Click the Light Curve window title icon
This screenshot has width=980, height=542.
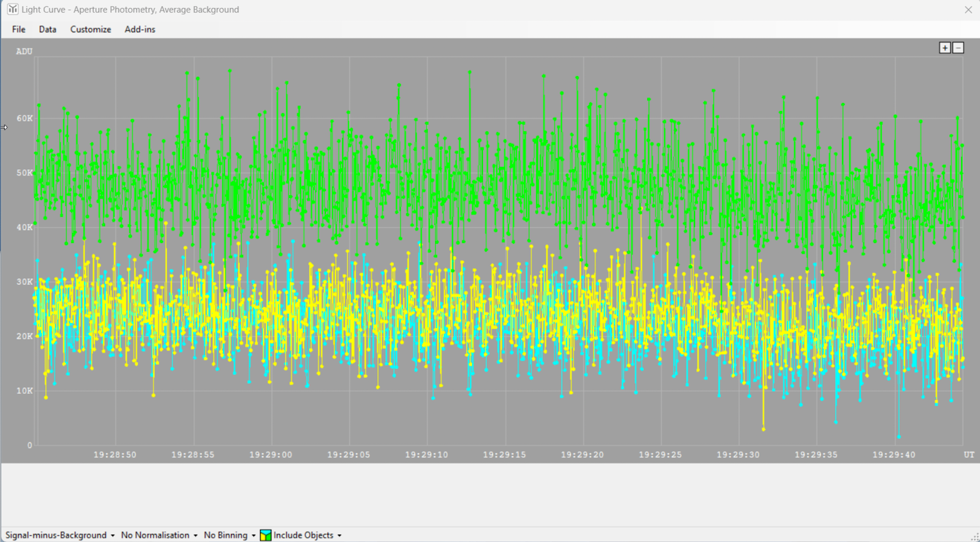12,9
